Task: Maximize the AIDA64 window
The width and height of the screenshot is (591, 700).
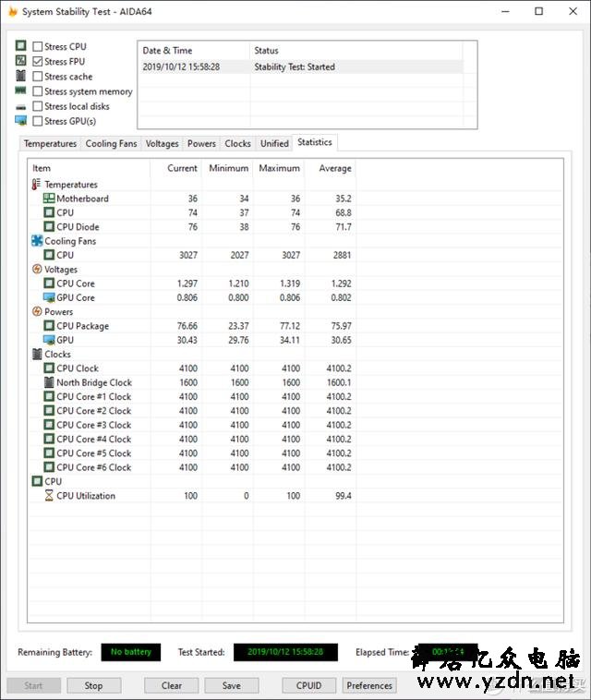Action: 538,11
